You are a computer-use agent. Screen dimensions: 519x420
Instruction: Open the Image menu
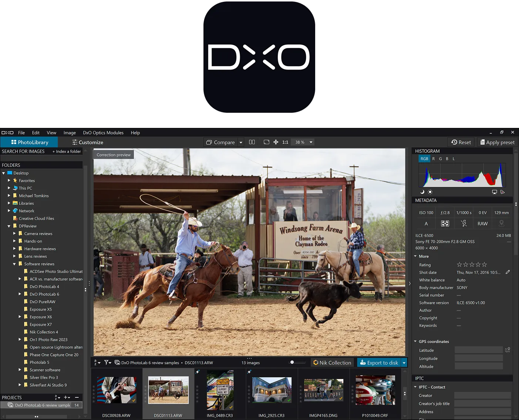70,133
